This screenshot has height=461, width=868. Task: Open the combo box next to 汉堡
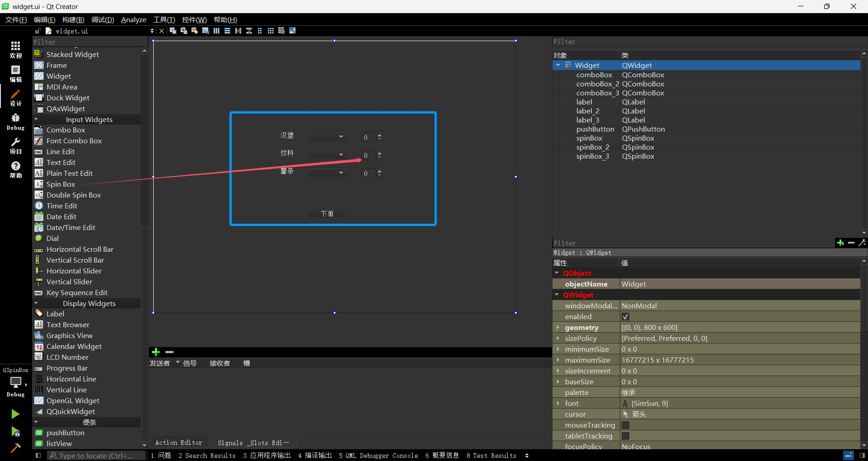click(327, 137)
